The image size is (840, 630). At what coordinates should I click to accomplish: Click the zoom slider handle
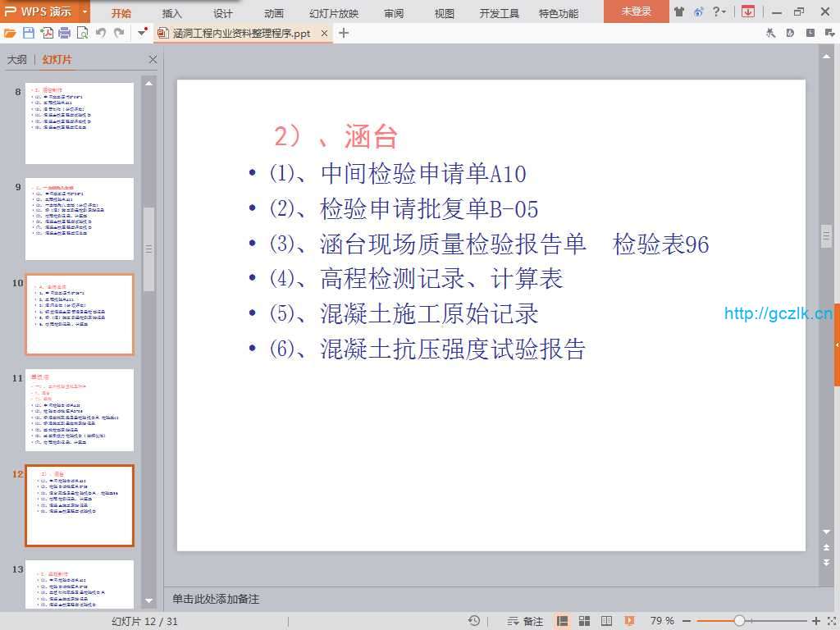click(x=739, y=621)
